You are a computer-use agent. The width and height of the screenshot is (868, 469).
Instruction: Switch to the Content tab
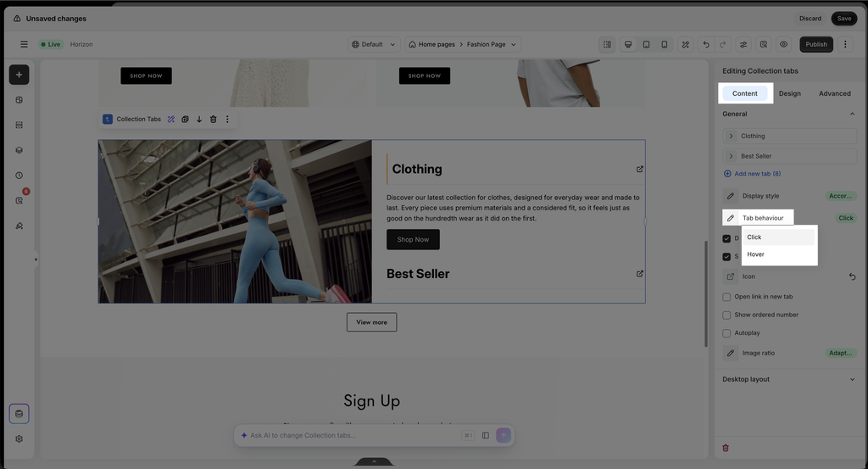[744, 93]
